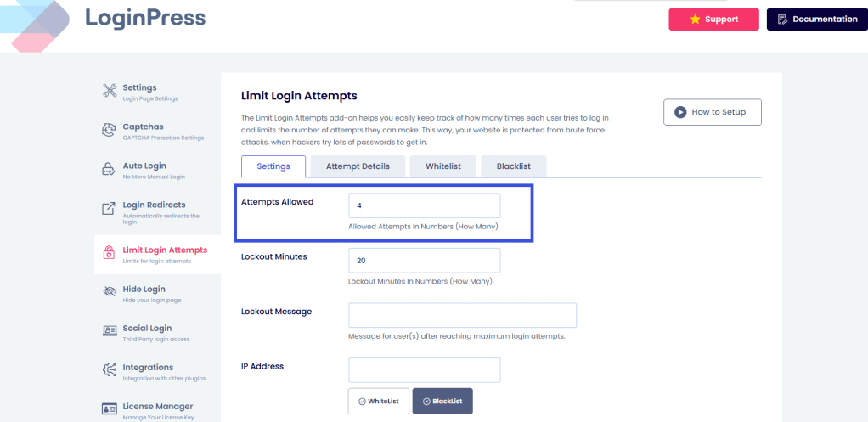Select the Settings tab
This screenshot has height=422, width=868.
273,166
